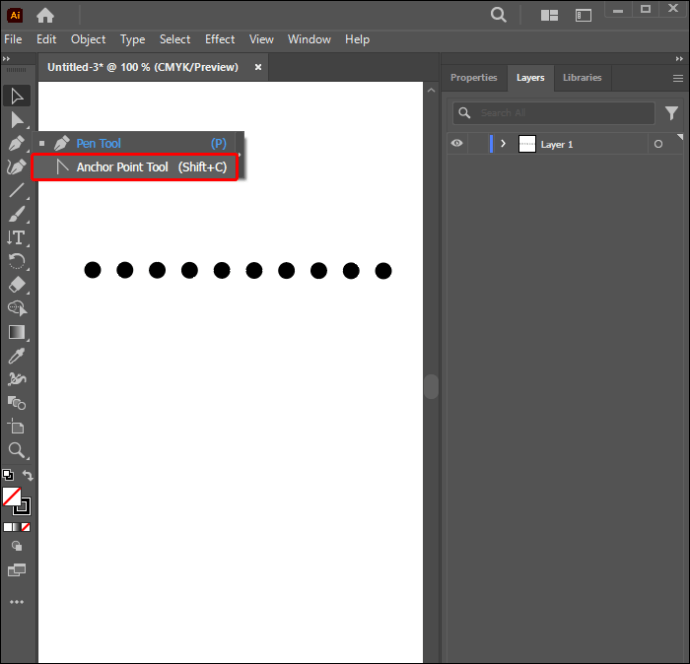Select the Paintbrush tool
The image size is (690, 664).
pos(17,214)
